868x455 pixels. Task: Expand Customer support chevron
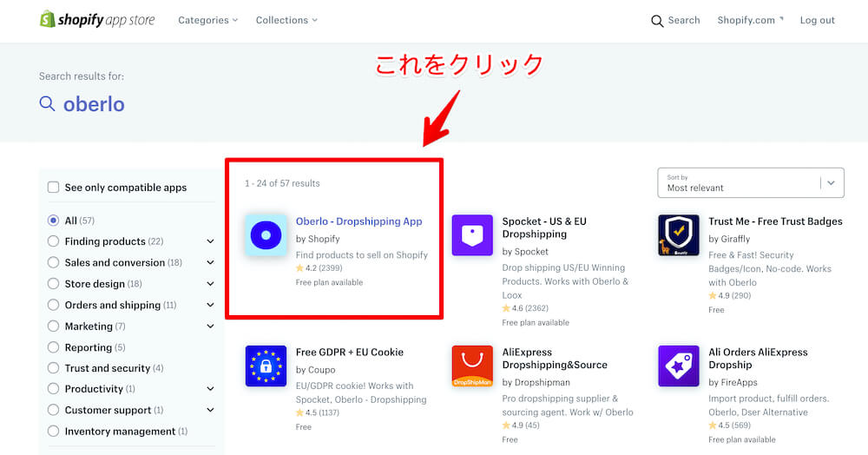point(210,410)
